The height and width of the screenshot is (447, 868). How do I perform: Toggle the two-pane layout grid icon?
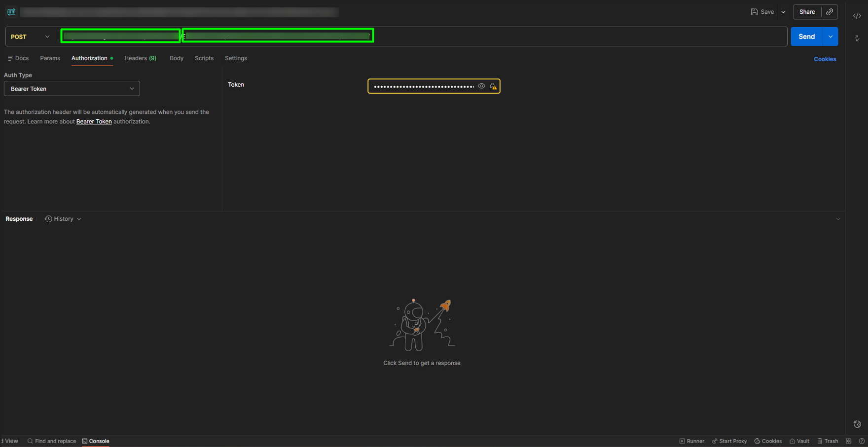849,441
